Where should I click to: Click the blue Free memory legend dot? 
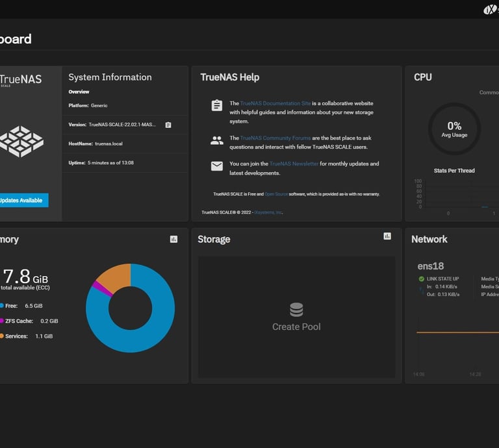[x=1, y=306]
